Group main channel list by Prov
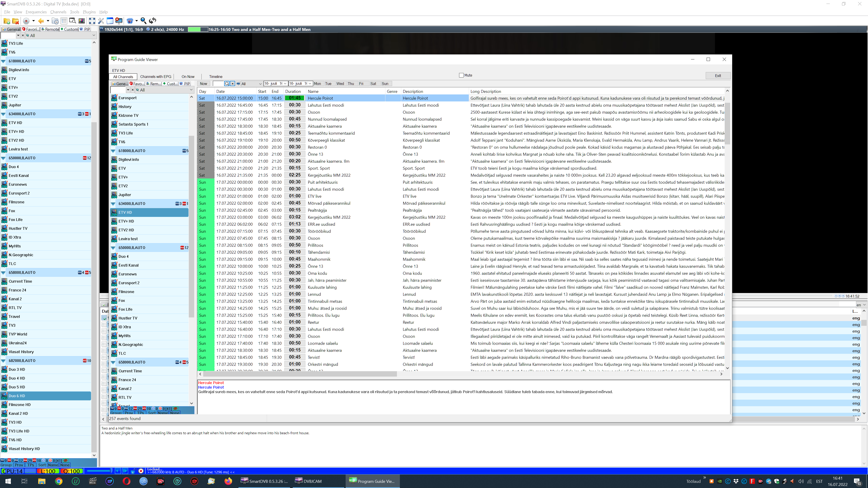 click(x=19, y=465)
